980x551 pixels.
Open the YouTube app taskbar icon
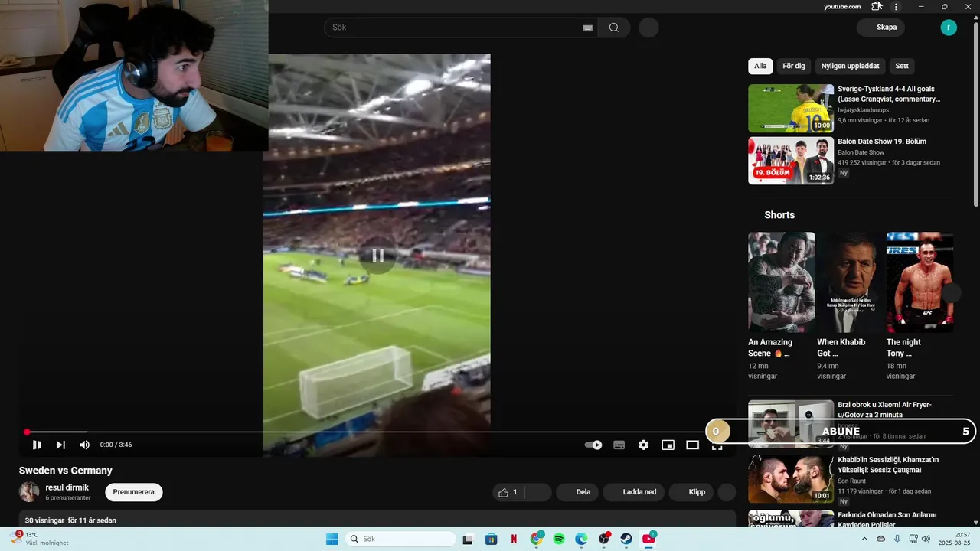pyautogui.click(x=648, y=539)
